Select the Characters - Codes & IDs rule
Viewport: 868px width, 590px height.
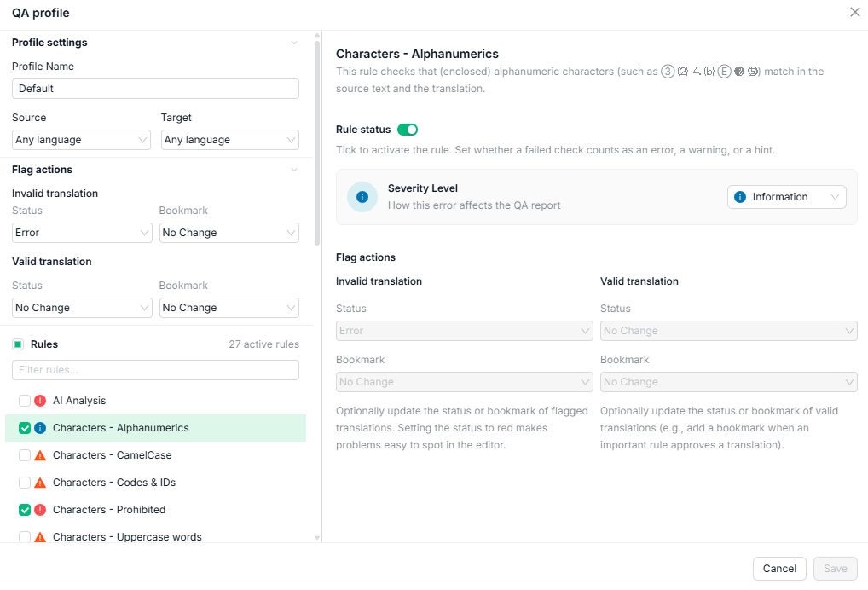point(155,483)
